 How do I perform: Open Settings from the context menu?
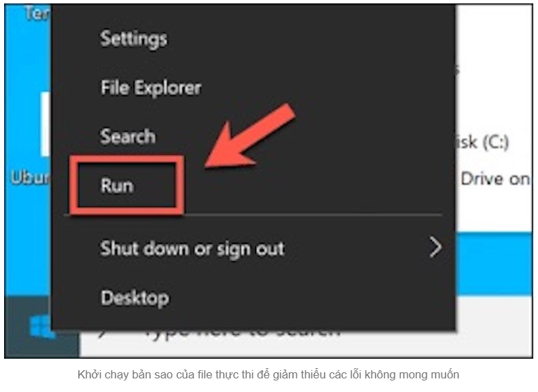(134, 39)
